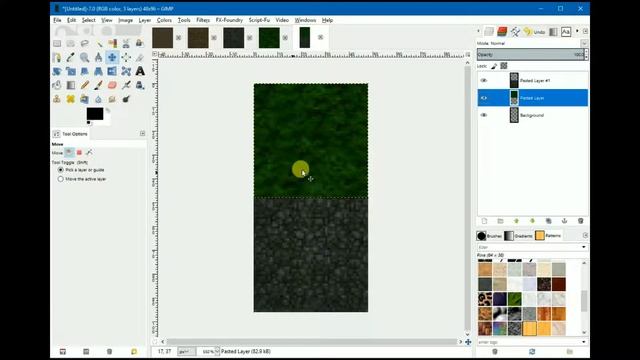Hide the Pasted Layer #1 layer
Viewport: 640px width, 360px height.
484,80
